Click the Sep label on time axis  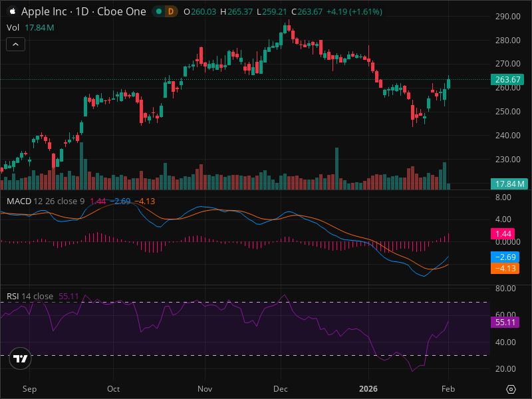point(29,389)
